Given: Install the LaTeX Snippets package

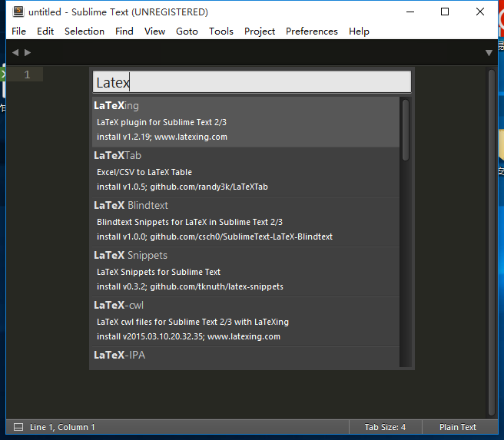Looking at the screenshot, I should coord(246,271).
